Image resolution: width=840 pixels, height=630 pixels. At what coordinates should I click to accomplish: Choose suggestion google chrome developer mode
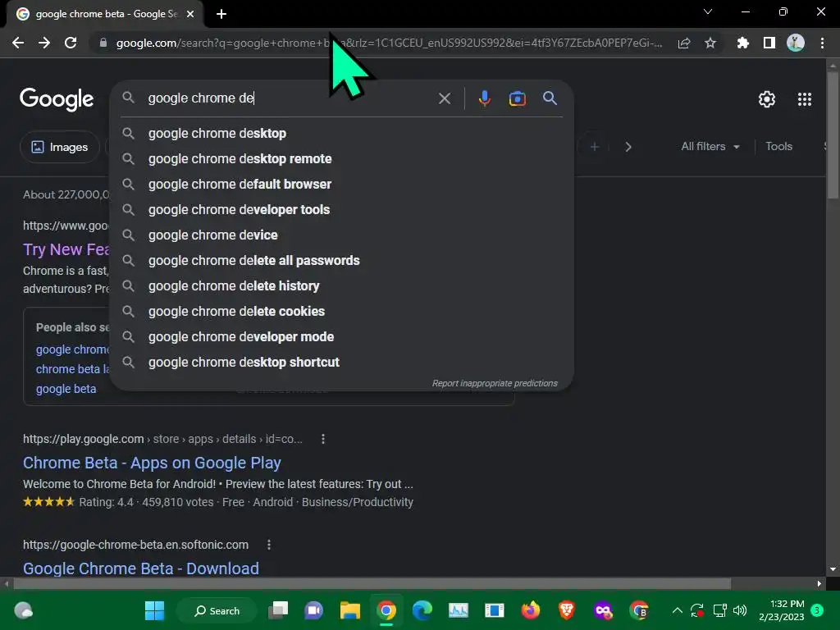(x=342, y=337)
